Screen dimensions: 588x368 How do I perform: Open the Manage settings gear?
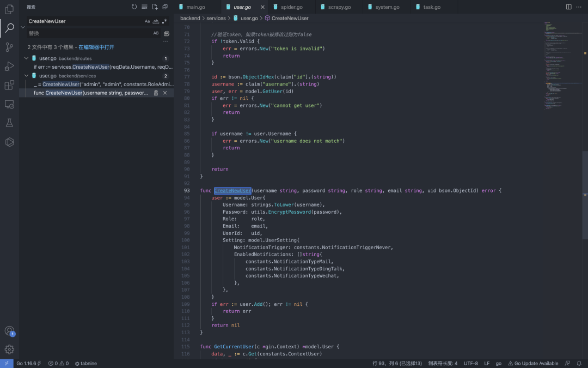(x=9, y=349)
